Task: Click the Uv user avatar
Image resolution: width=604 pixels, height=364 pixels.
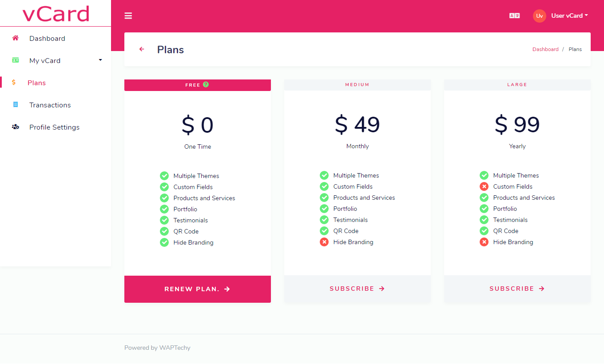Action: tap(539, 16)
